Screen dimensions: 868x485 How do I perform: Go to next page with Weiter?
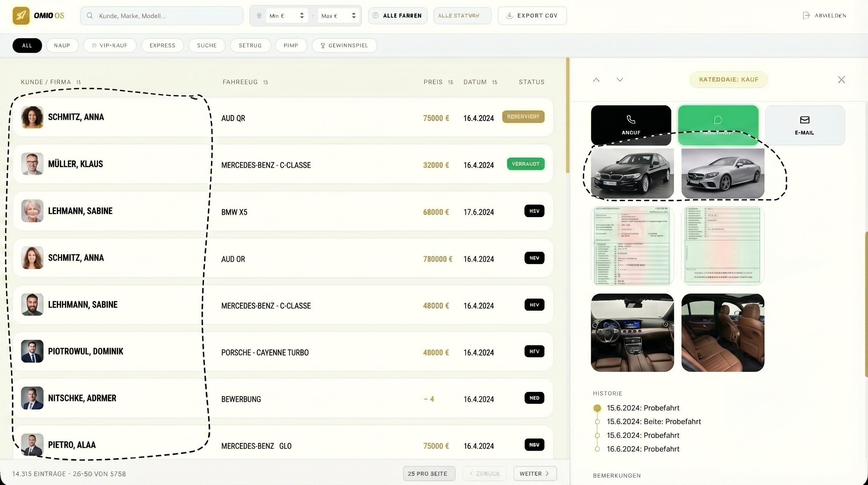click(x=534, y=474)
